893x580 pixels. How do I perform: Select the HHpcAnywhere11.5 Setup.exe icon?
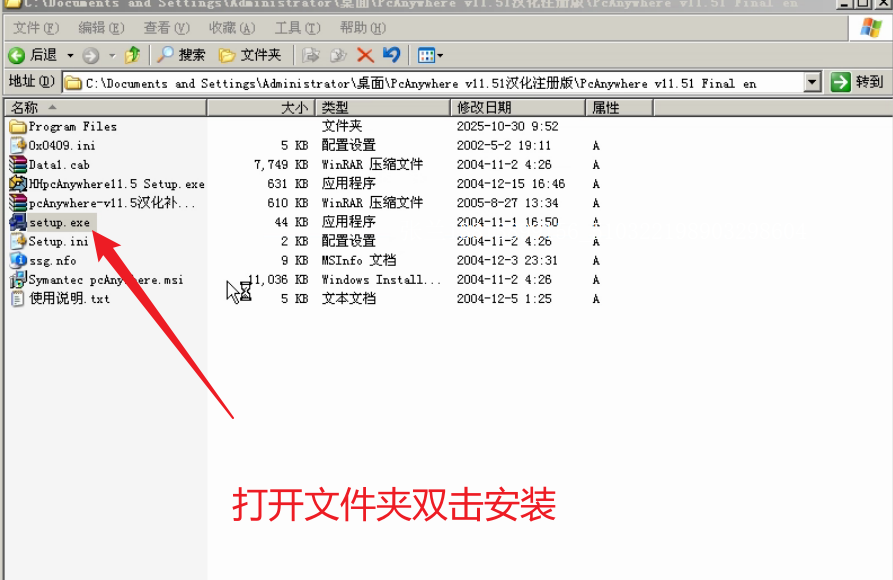(x=18, y=183)
